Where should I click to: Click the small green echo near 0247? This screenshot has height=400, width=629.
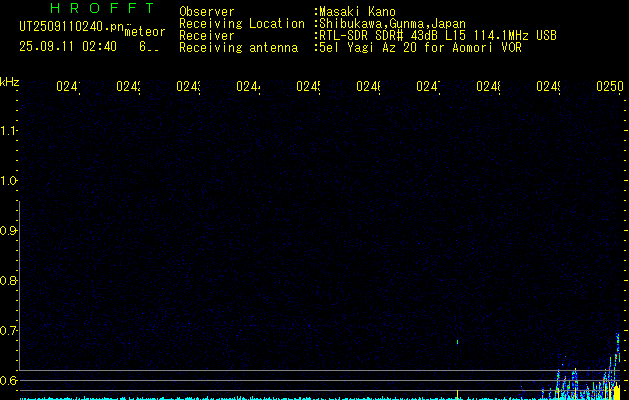(x=457, y=342)
